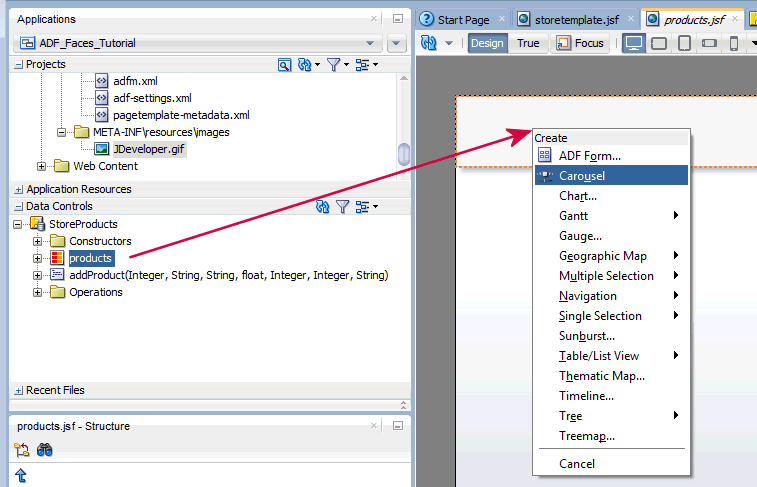Click the Timeline... entry in the Create menu

click(611, 395)
